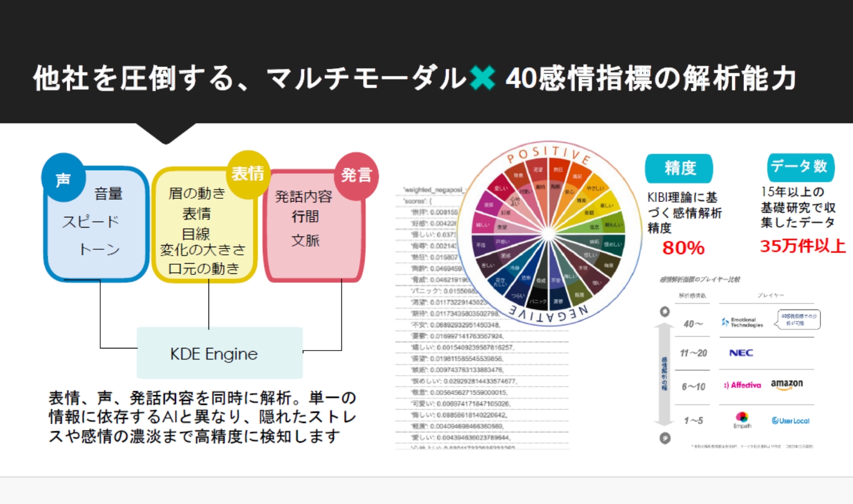Click the blue 声 circle badge
Viewport: 853px width, 504px height.
63,178
